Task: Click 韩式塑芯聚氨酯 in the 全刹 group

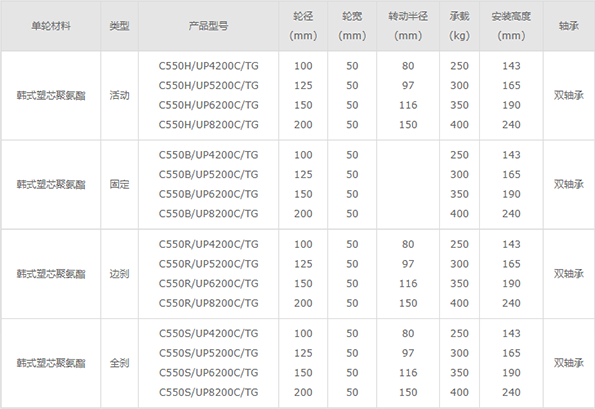Action: 51,363
